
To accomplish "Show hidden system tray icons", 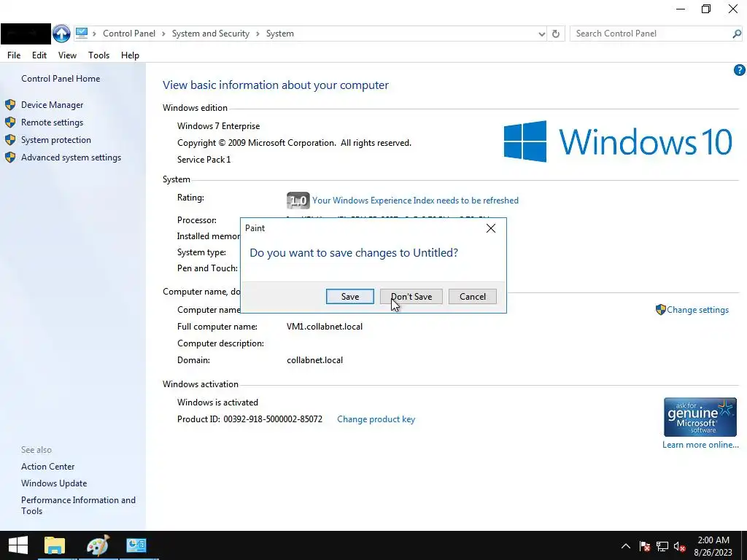I will [625, 546].
